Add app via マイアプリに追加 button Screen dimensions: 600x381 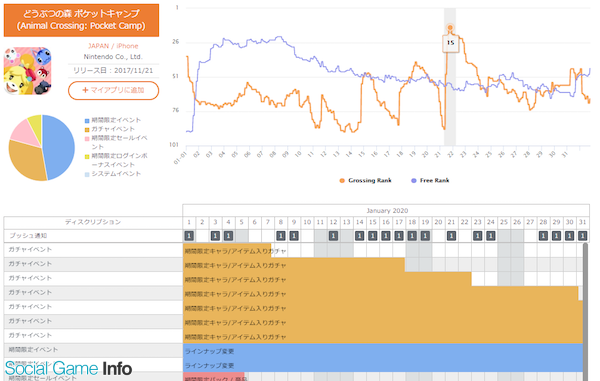[114, 90]
